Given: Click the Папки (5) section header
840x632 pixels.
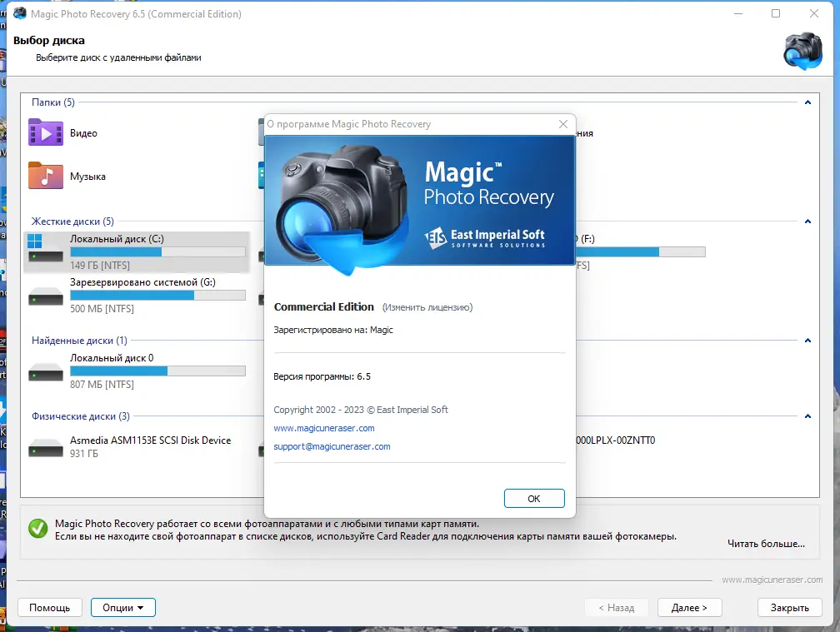Looking at the screenshot, I should (x=53, y=102).
